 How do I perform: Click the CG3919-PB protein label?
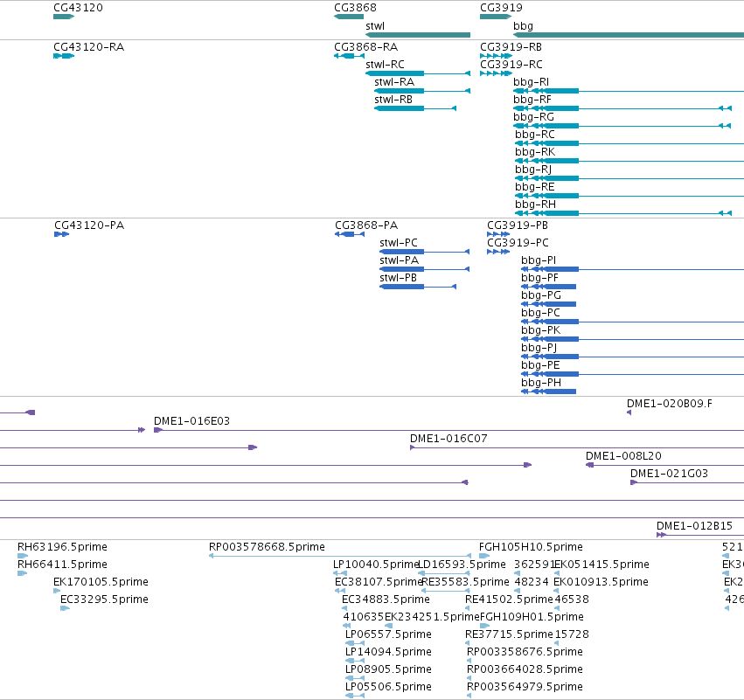518,225
